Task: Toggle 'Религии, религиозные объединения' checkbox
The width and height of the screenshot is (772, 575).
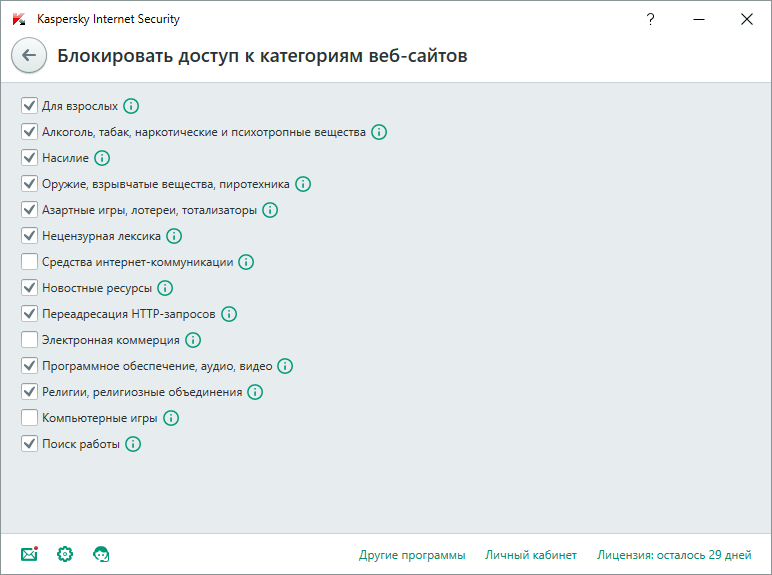Action: 29,392
